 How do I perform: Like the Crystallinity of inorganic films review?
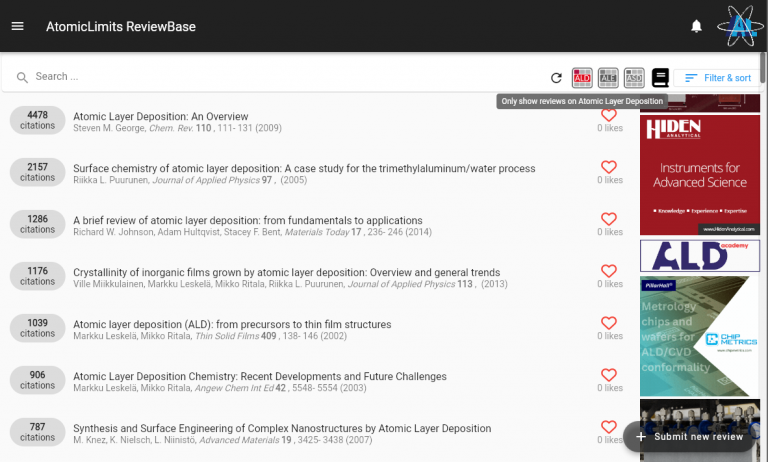tap(609, 271)
